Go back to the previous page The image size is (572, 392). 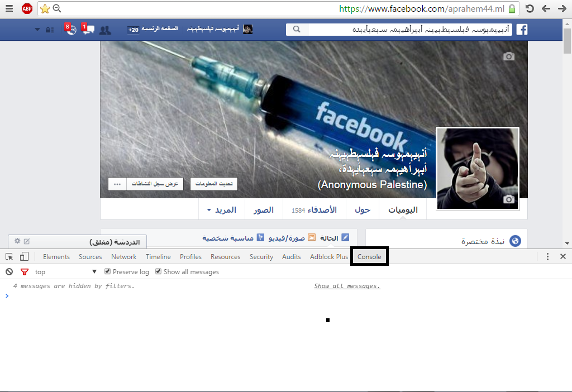tap(546, 9)
